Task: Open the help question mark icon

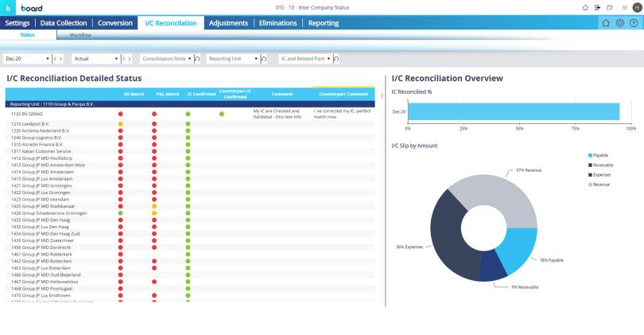Action: [x=633, y=23]
